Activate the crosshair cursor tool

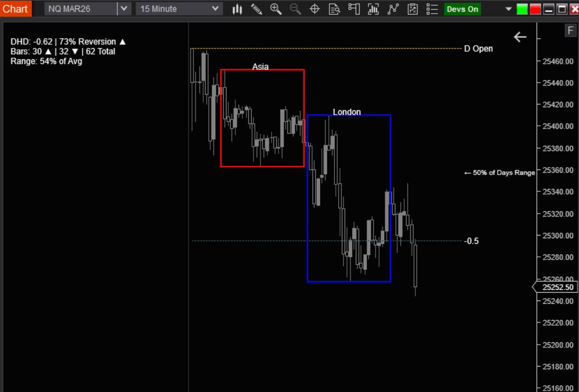point(315,9)
